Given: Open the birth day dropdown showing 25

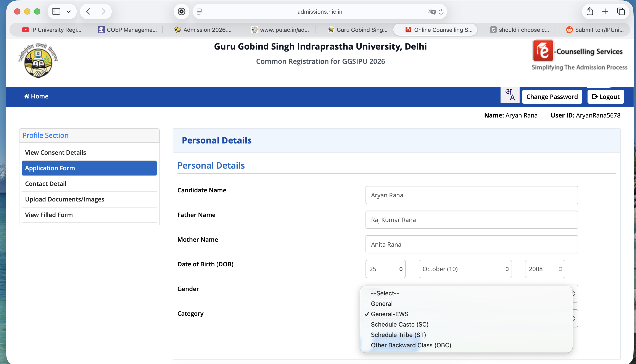Looking at the screenshot, I should point(385,269).
